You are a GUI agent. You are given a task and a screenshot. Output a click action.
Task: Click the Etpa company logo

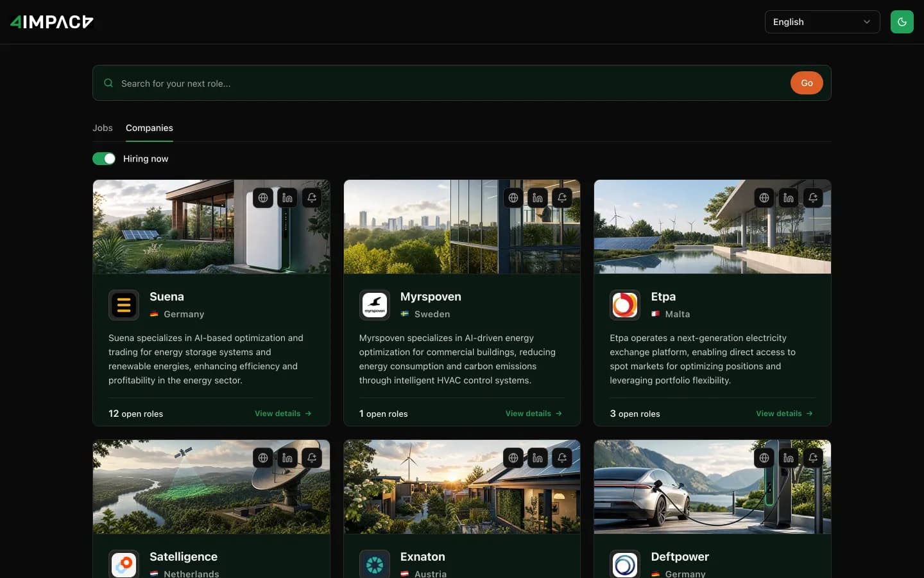point(625,305)
